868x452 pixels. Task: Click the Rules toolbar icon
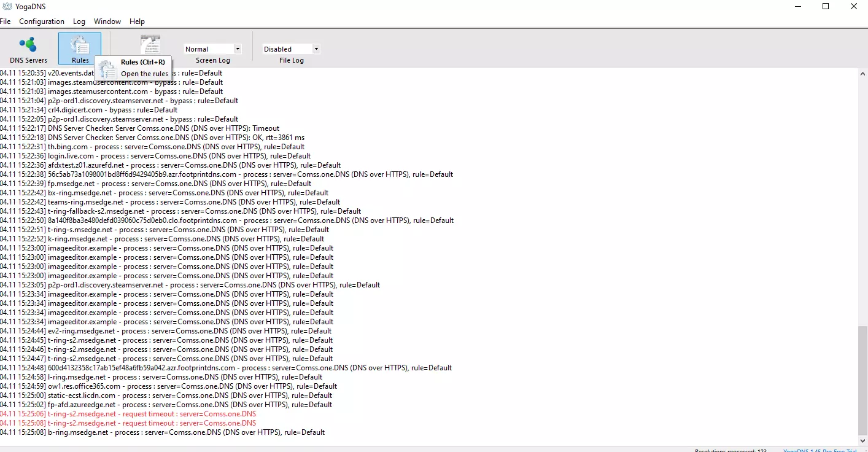[80, 49]
